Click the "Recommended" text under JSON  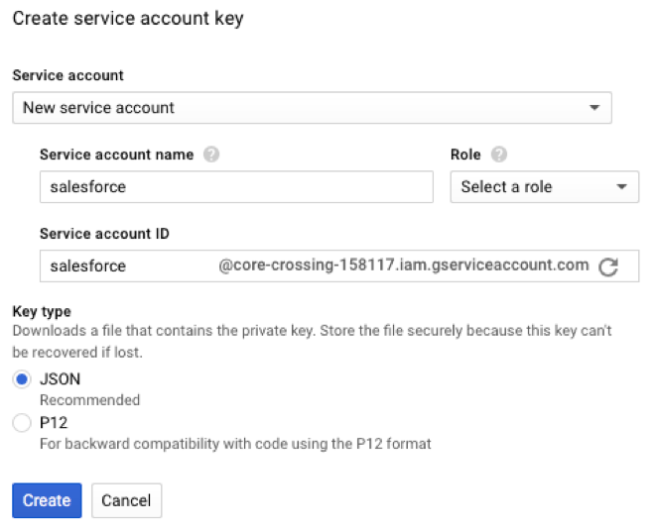89,400
